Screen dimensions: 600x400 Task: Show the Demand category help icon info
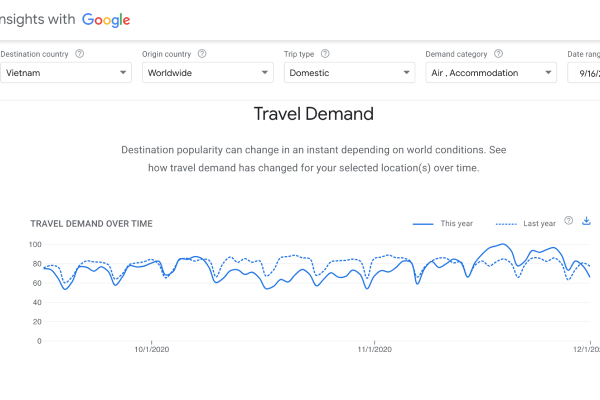[x=498, y=54]
